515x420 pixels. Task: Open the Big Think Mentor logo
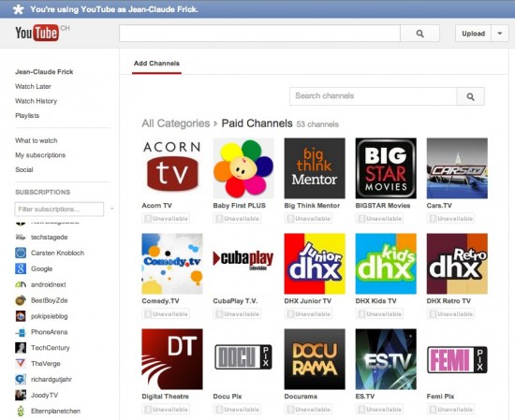[x=315, y=168]
